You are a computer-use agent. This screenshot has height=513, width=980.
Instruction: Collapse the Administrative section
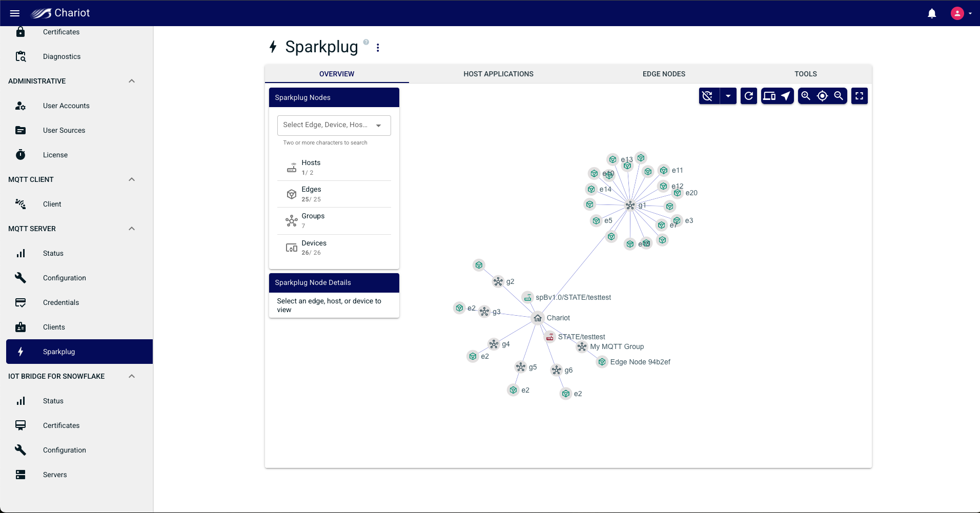[132, 81]
